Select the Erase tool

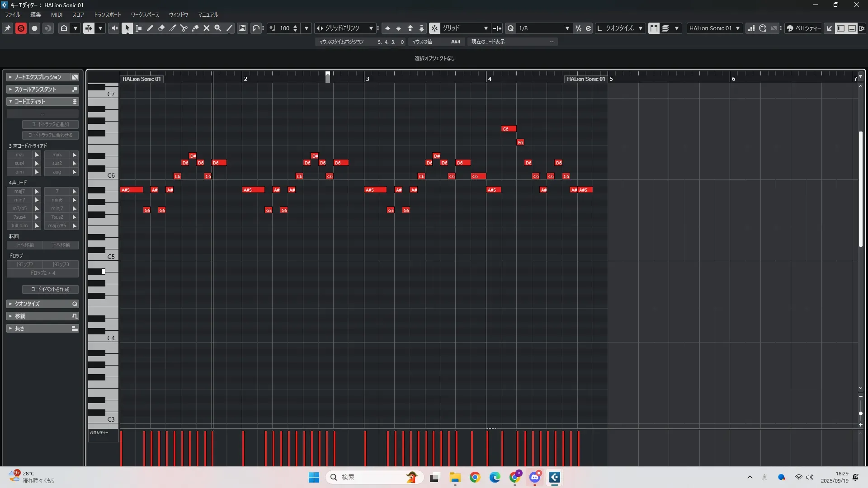pyautogui.click(x=161, y=28)
